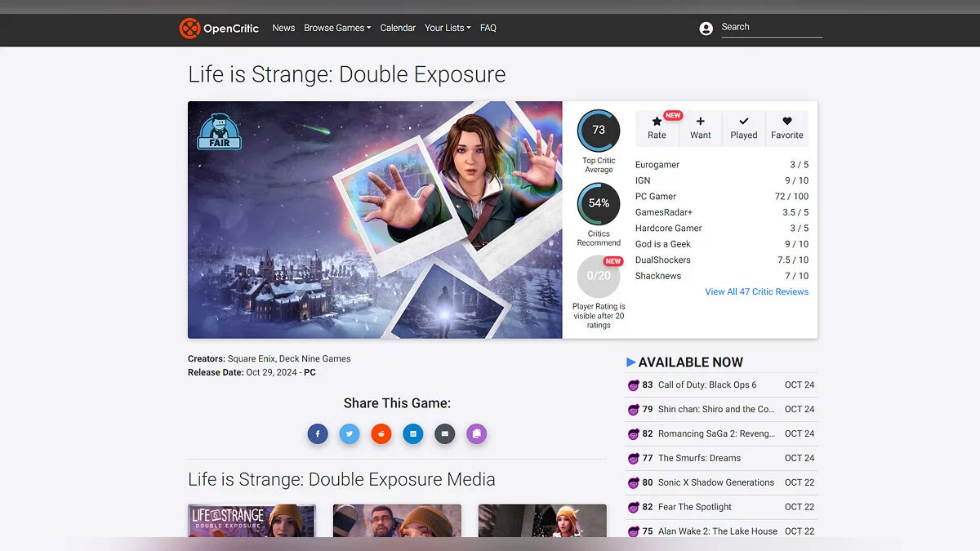Expand the Browse Games dropdown
Viewport: 980px width, 551px height.
pos(337,28)
